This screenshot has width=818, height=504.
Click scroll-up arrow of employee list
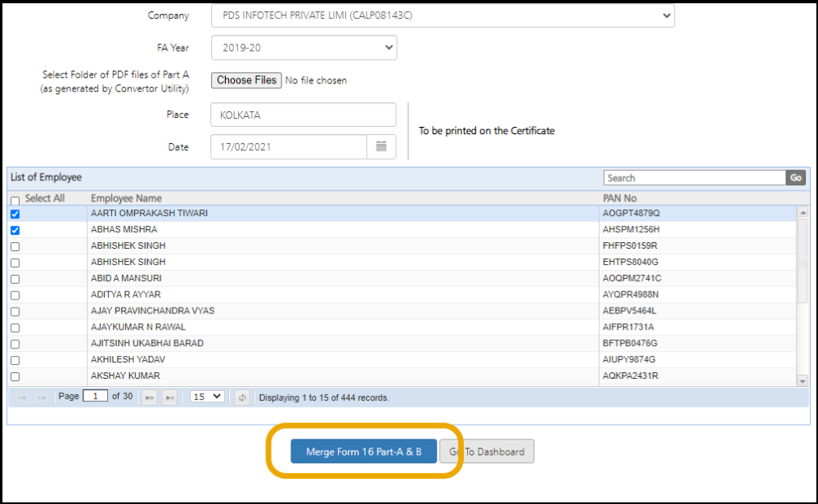click(x=802, y=212)
